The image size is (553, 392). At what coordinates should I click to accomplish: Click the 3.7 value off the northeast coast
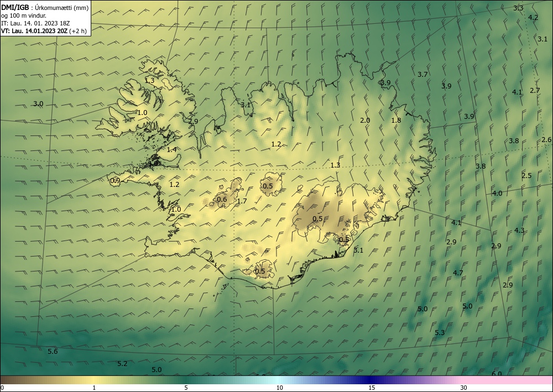[x=422, y=75]
